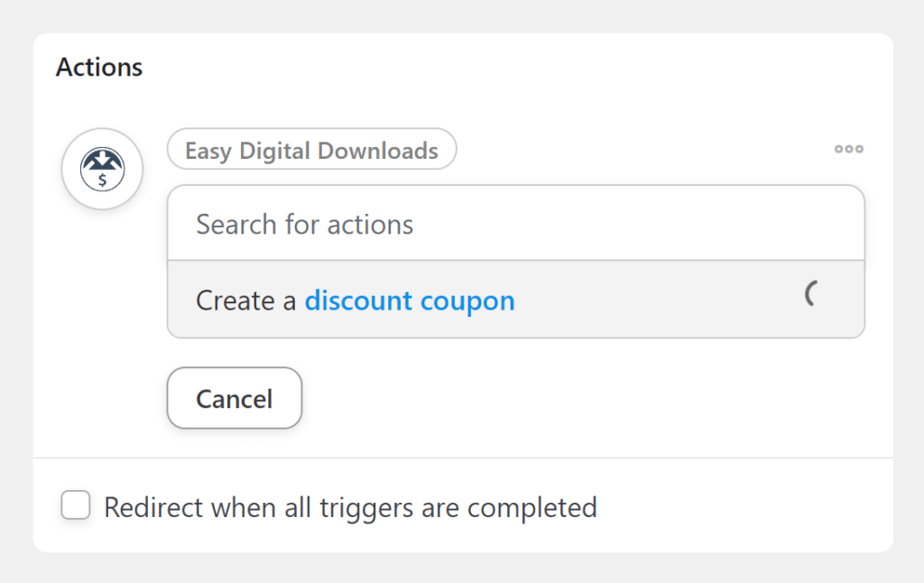Choose the Create a discount coupon action

(515, 300)
